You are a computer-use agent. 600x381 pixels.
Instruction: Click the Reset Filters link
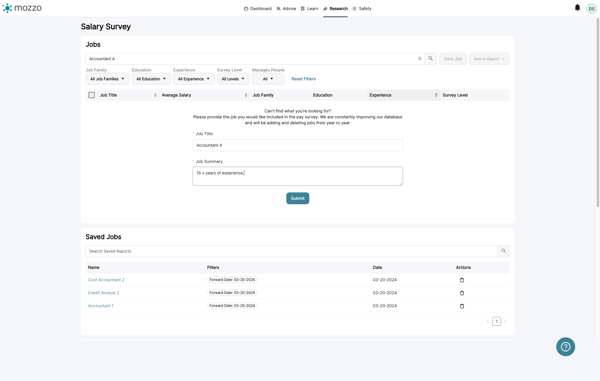(x=303, y=79)
